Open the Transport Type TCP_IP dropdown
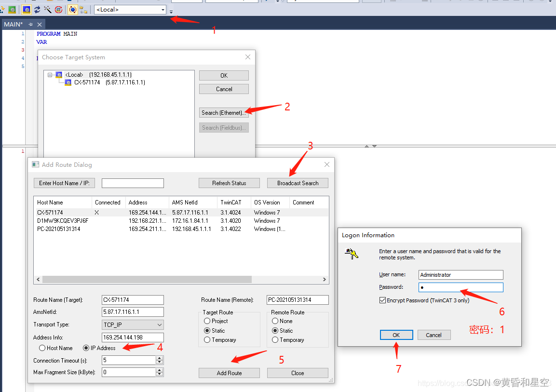This screenshot has height=392, width=556. pos(133,324)
